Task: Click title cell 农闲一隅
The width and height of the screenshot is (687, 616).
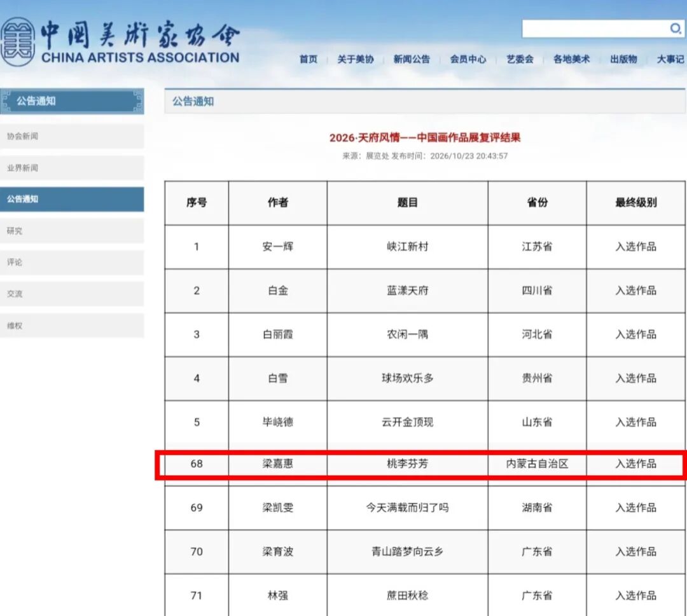Action: (x=408, y=334)
